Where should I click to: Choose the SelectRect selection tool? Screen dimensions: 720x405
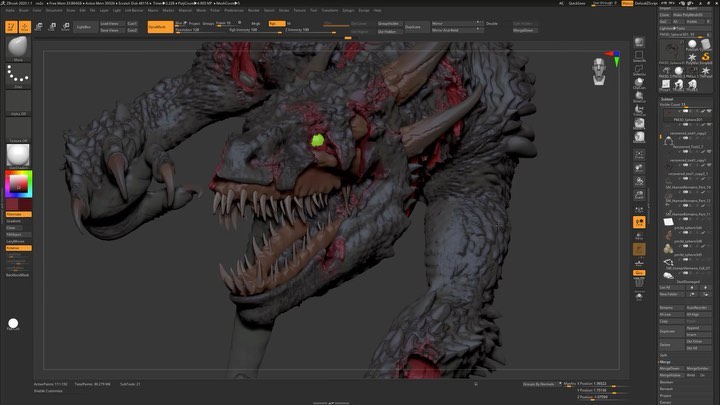(639, 56)
